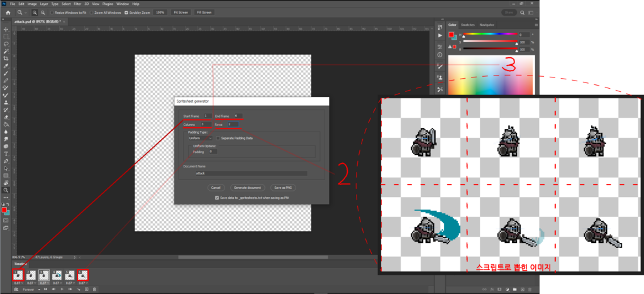Open the Padding Type Uniform dropdown
This screenshot has width=644, height=294.
[201, 138]
